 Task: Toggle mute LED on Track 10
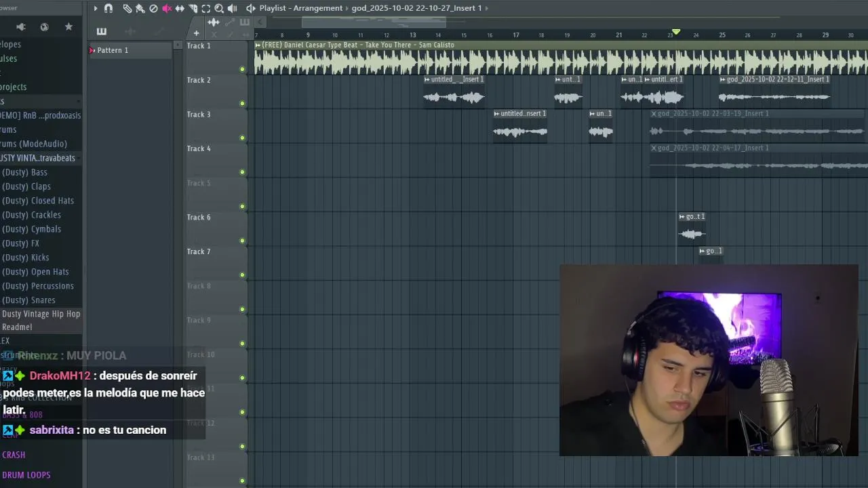coord(242,378)
